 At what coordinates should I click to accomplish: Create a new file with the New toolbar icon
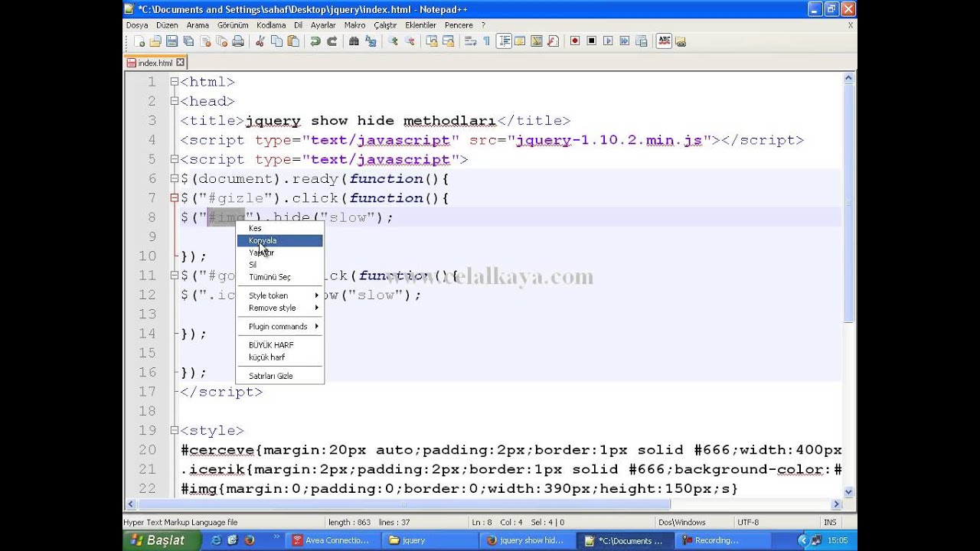[x=139, y=41]
